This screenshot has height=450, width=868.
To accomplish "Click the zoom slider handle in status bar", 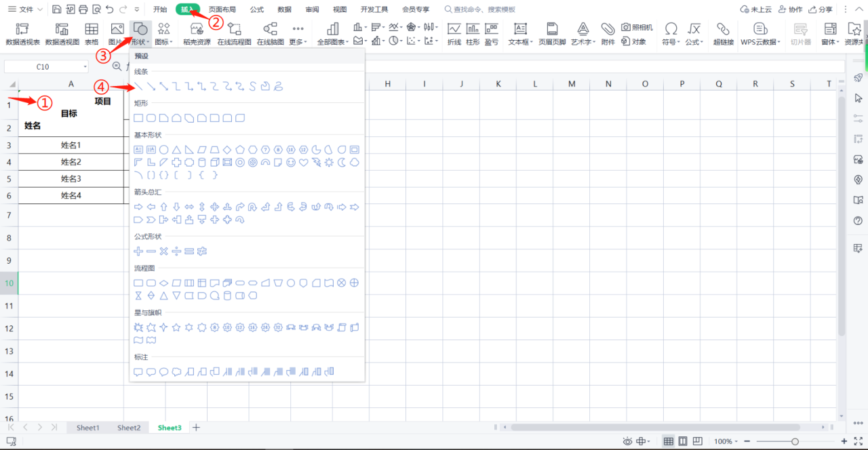I will pyautogui.click(x=795, y=441).
